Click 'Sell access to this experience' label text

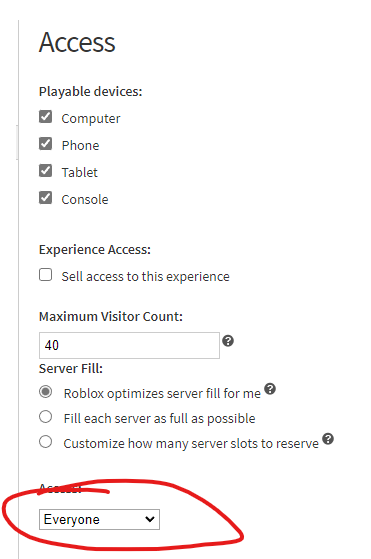tap(145, 277)
